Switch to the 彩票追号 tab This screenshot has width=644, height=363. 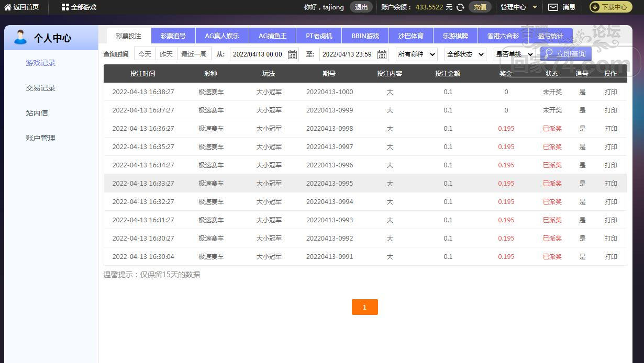pos(173,36)
